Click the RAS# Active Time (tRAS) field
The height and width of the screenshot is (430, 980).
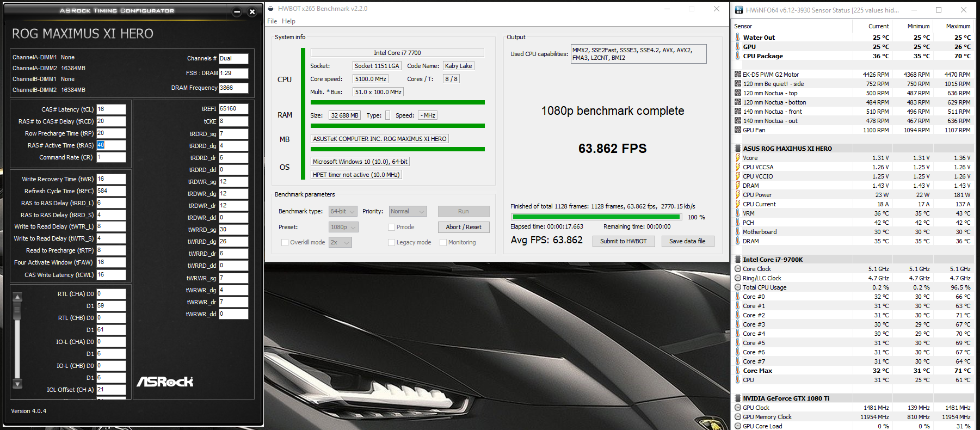tap(111, 145)
